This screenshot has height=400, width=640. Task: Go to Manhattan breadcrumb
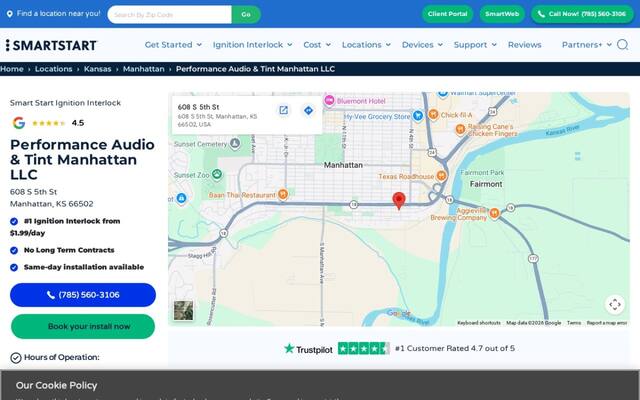144,69
